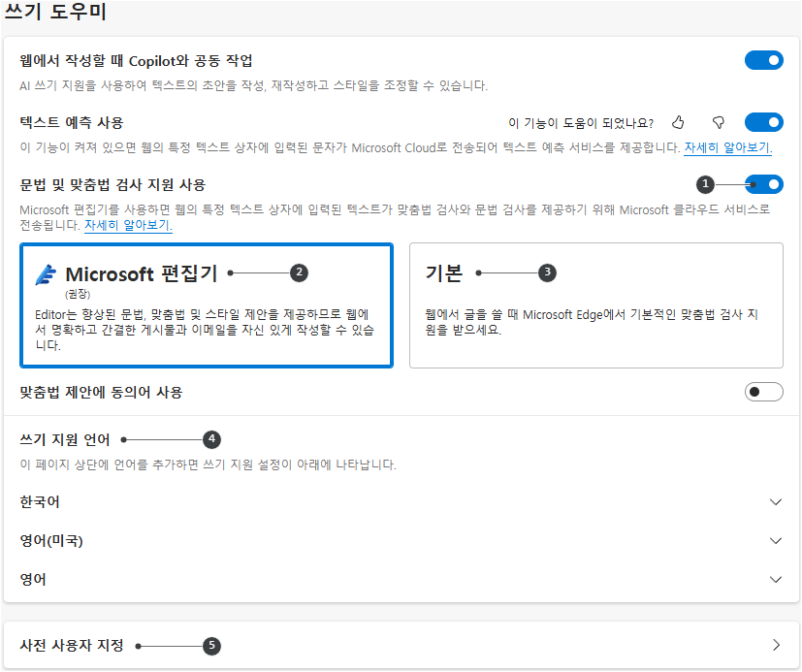Click the 텍스트 예측 사용 label
The image size is (802, 672).
71,123
